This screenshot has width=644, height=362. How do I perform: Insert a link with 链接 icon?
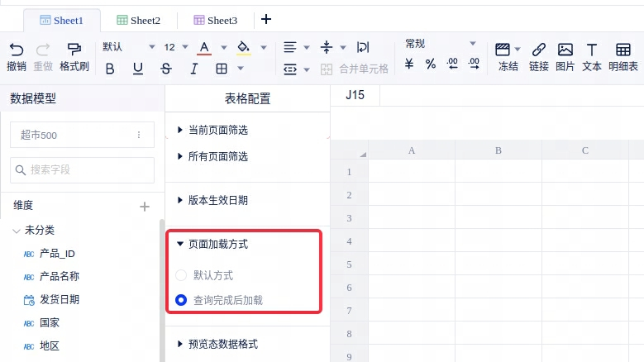coord(538,50)
